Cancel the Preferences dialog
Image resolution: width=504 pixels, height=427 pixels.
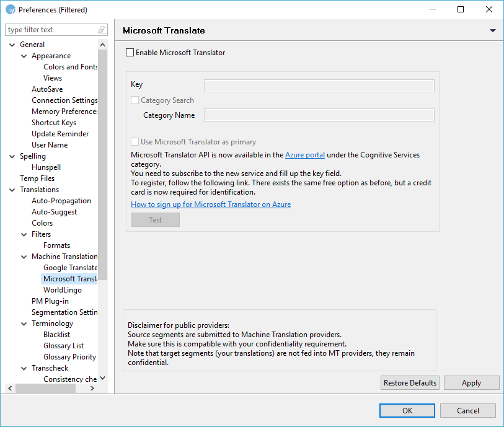[468, 410]
